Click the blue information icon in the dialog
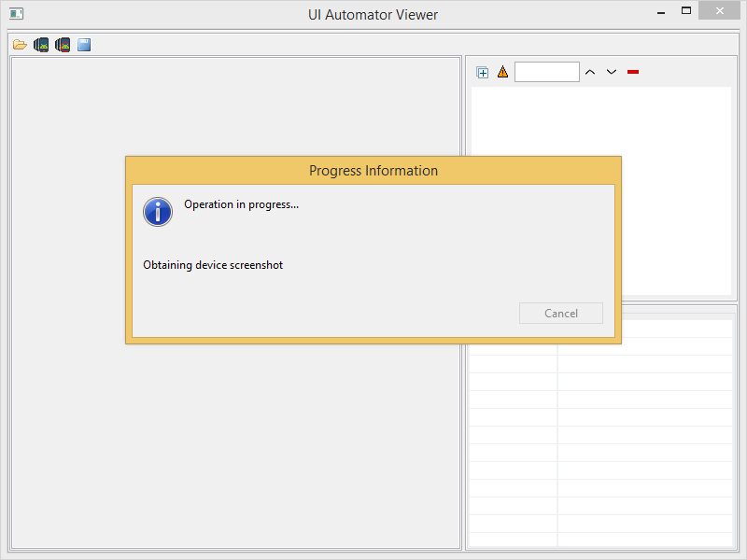The height and width of the screenshot is (560, 747). coord(158,212)
